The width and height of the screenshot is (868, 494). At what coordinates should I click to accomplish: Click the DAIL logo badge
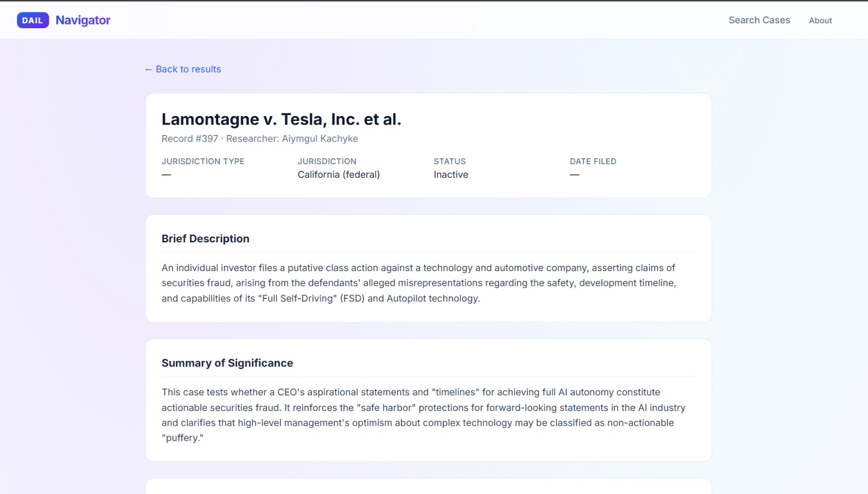[33, 21]
